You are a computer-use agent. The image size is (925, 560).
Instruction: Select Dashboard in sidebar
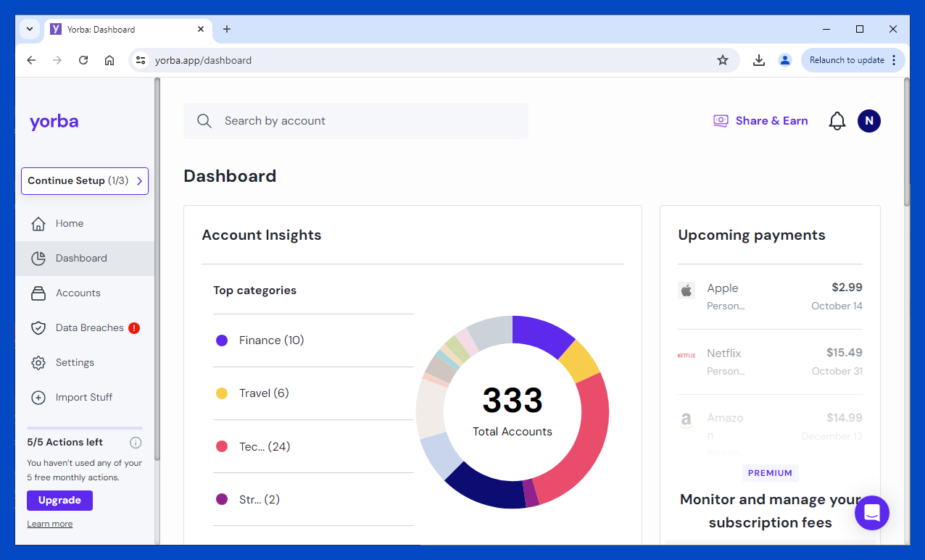click(85, 259)
